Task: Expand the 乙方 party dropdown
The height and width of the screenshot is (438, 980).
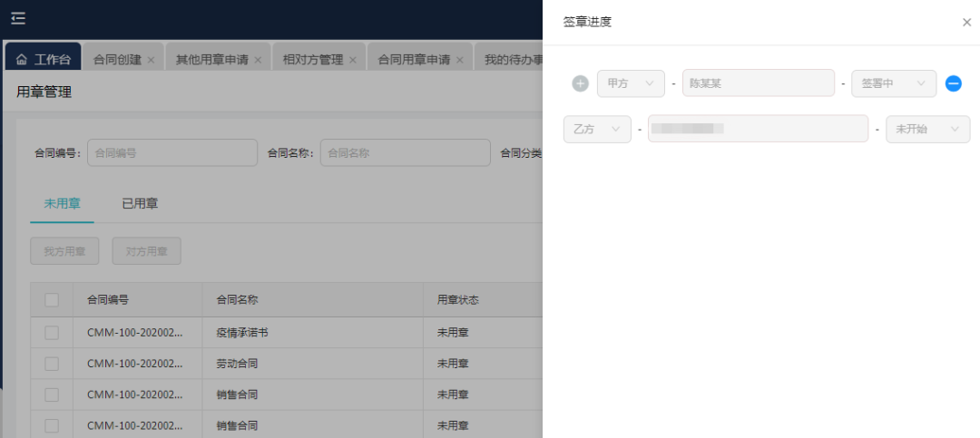Action: tap(597, 130)
